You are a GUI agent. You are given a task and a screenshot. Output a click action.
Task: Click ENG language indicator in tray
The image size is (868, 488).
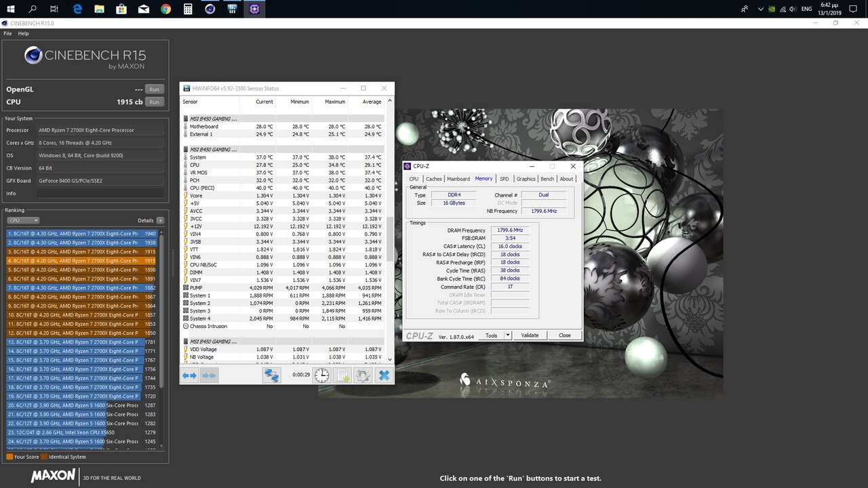pos(807,9)
